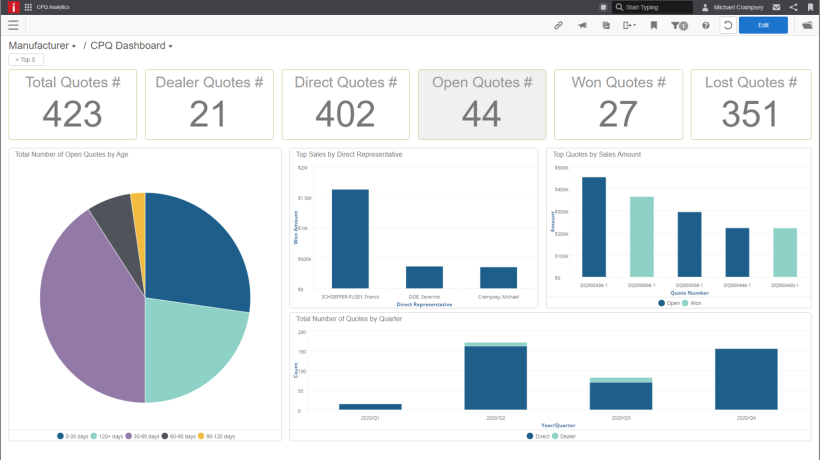
Task: Select the Lost Quotes # tile
Action: point(751,105)
